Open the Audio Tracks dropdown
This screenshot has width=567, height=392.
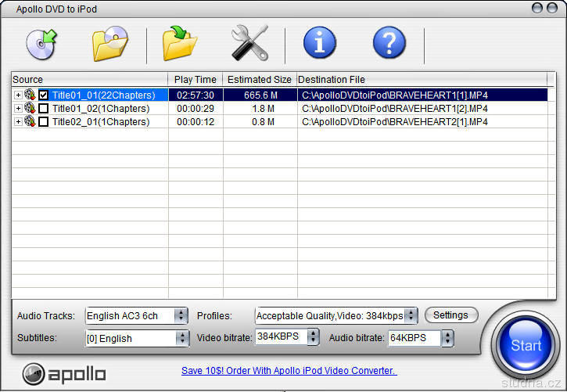click(x=181, y=316)
